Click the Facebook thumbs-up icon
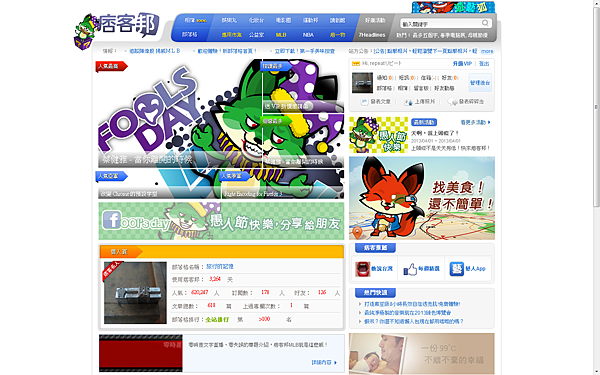The width and height of the screenshot is (600, 375). (x=409, y=269)
